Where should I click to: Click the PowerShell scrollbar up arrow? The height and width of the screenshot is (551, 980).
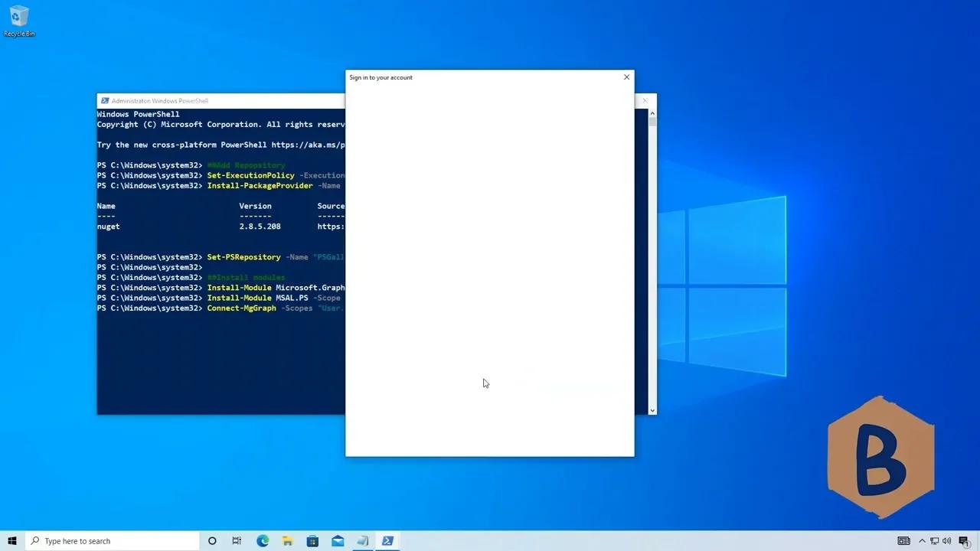click(x=652, y=112)
